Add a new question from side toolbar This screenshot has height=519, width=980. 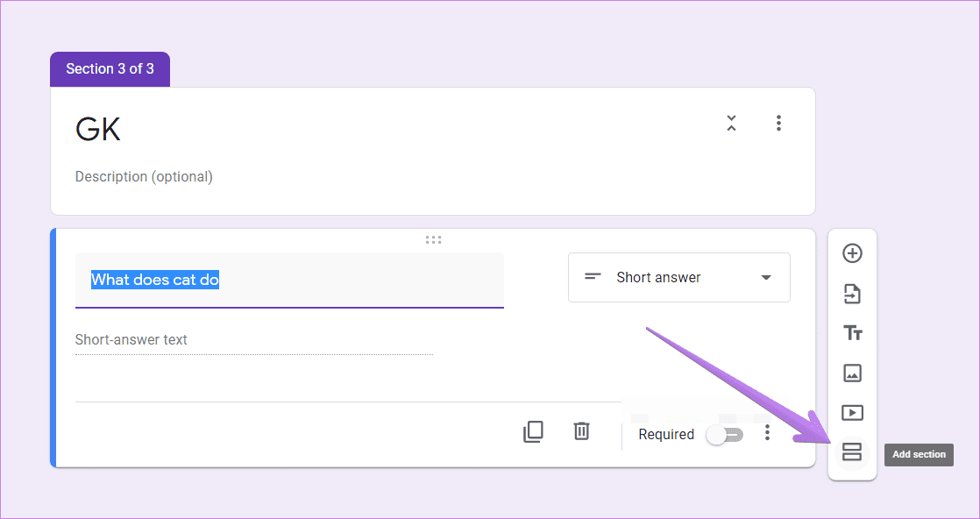(x=852, y=253)
